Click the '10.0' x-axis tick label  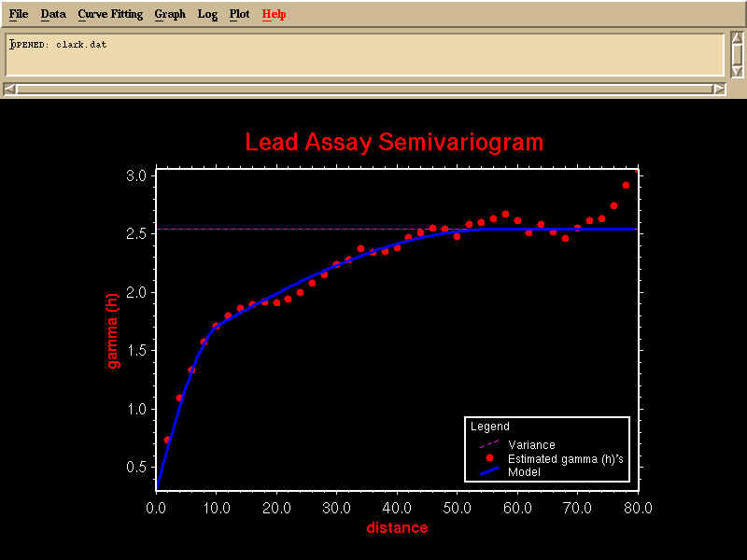point(217,508)
